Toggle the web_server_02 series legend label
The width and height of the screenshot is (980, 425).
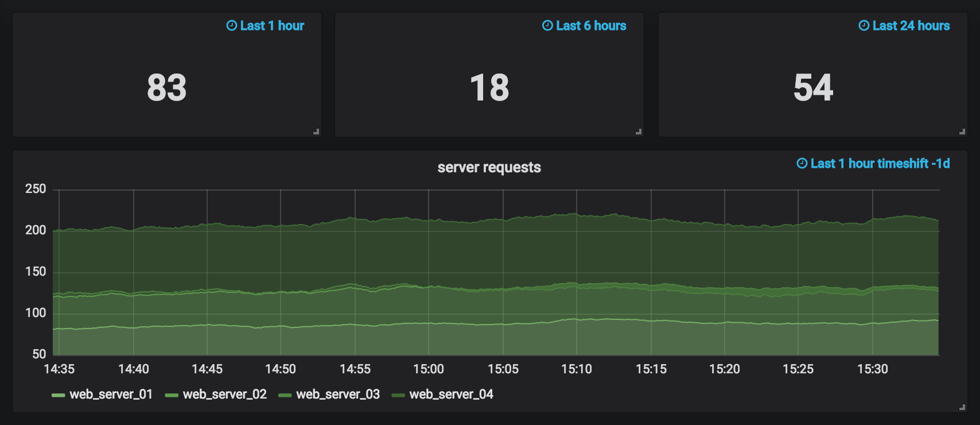(224, 395)
